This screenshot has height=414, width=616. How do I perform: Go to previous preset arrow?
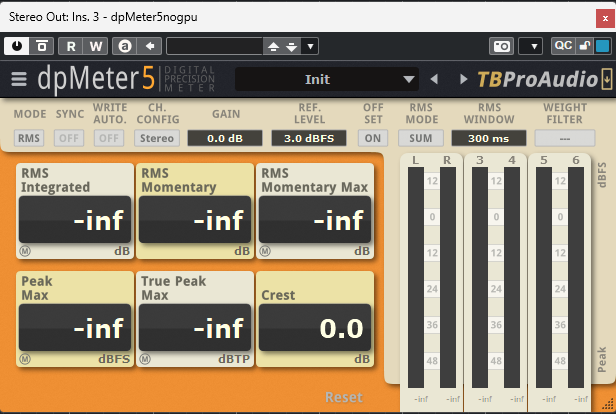(x=434, y=80)
